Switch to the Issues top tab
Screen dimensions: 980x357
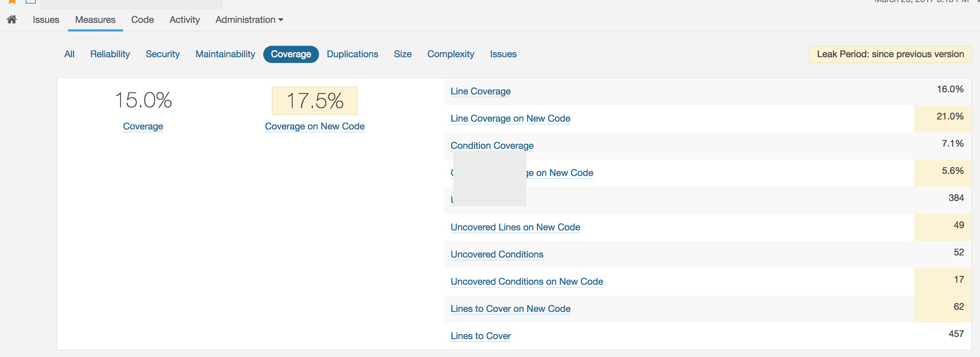click(x=46, y=20)
